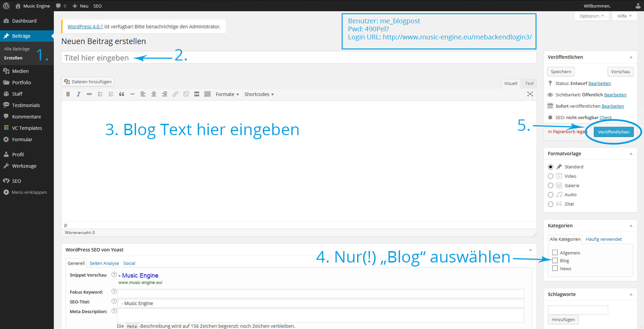644x329 pixels.
Task: Click into the Fokus Keyword field
Action: [321, 293]
